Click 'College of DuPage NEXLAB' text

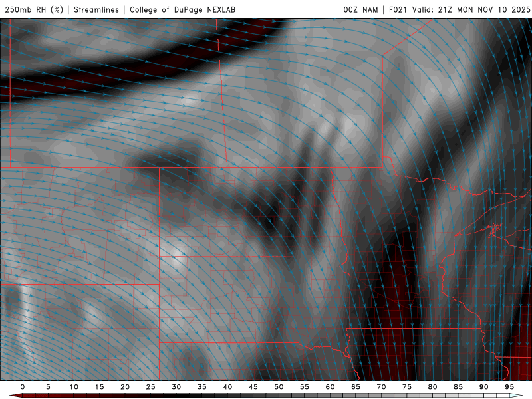pyautogui.click(x=182, y=9)
